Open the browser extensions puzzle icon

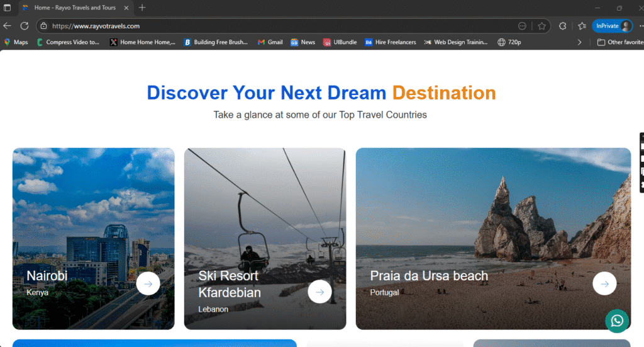click(563, 26)
